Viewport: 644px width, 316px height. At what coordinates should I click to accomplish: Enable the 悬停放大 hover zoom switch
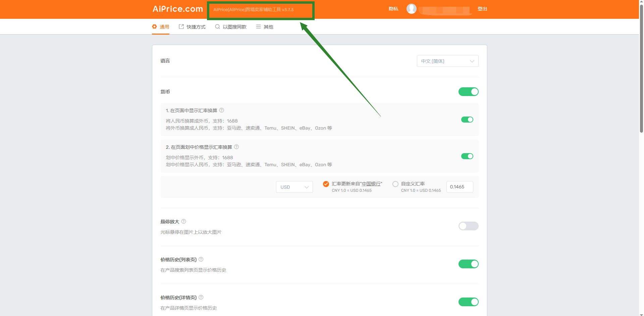point(468,226)
